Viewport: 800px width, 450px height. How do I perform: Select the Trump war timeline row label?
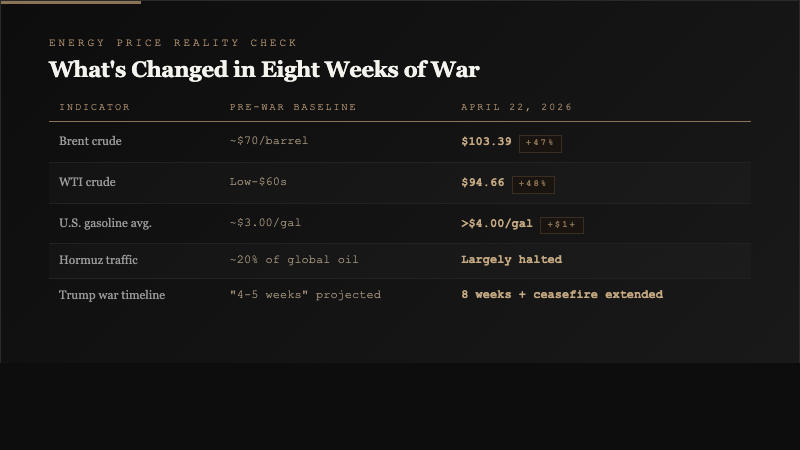tap(112, 295)
